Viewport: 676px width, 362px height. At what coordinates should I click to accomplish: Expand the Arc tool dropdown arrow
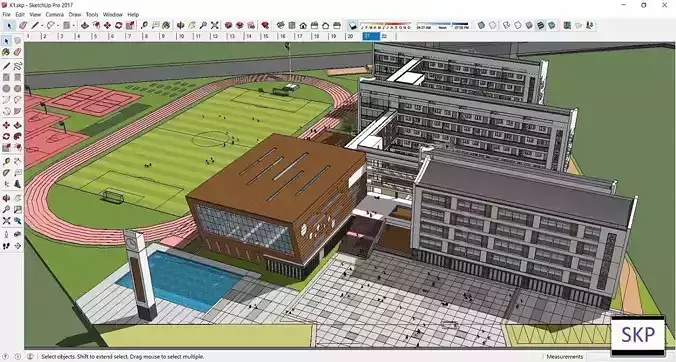pos(58,26)
